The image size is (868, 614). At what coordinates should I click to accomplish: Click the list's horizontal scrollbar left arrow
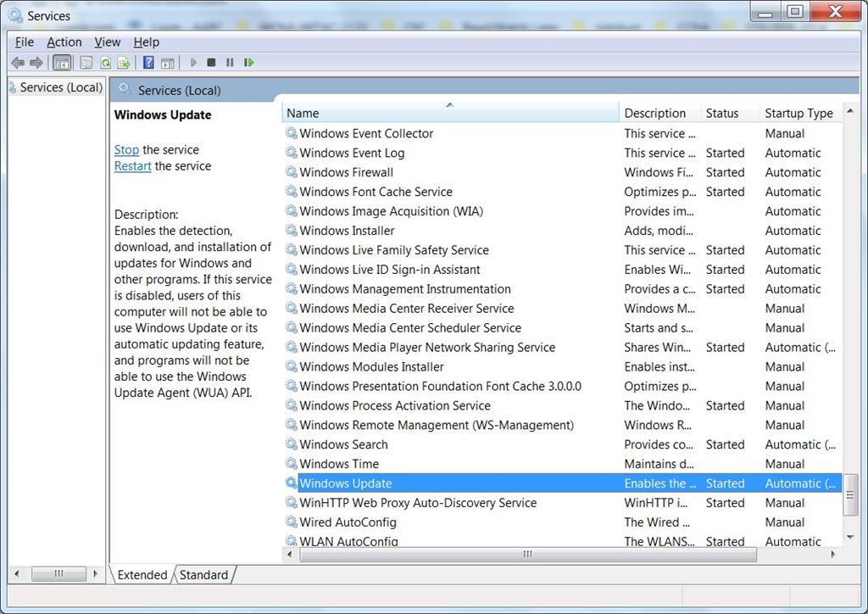(x=290, y=554)
